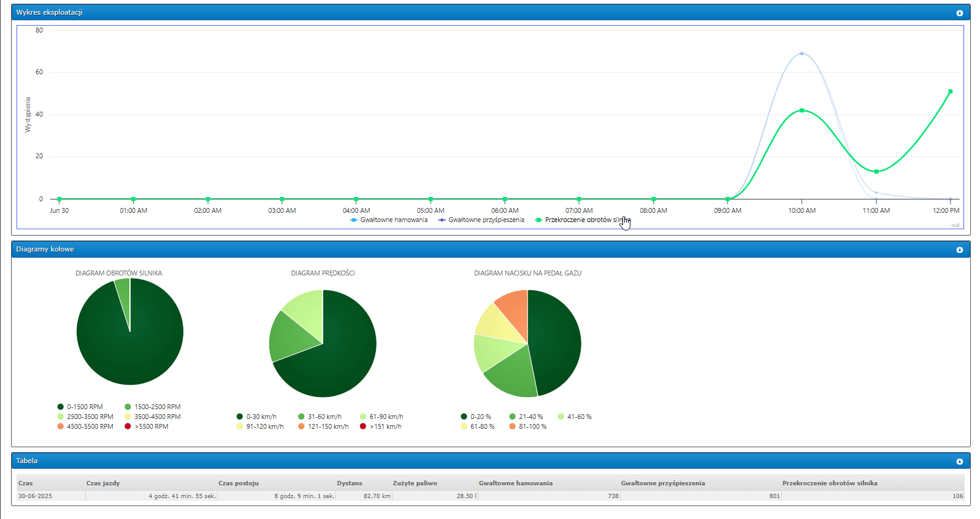The width and height of the screenshot is (980, 519).
Task: Click the 0-1500 RPM legend dot
Action: click(60, 407)
